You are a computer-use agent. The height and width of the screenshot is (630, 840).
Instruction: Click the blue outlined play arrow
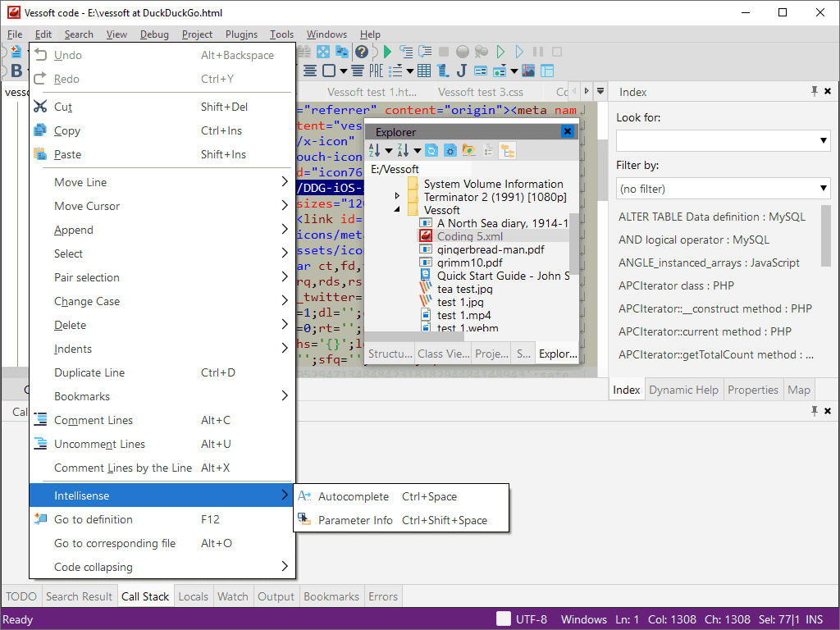tap(519, 52)
